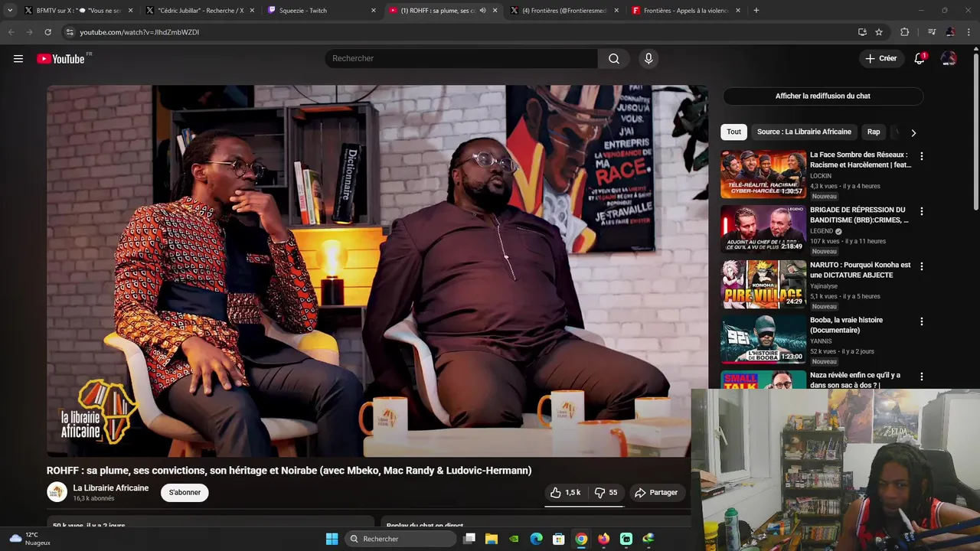The image size is (980, 551).
Task: Click the Windows taskbar Rechercher box
Action: click(x=400, y=539)
